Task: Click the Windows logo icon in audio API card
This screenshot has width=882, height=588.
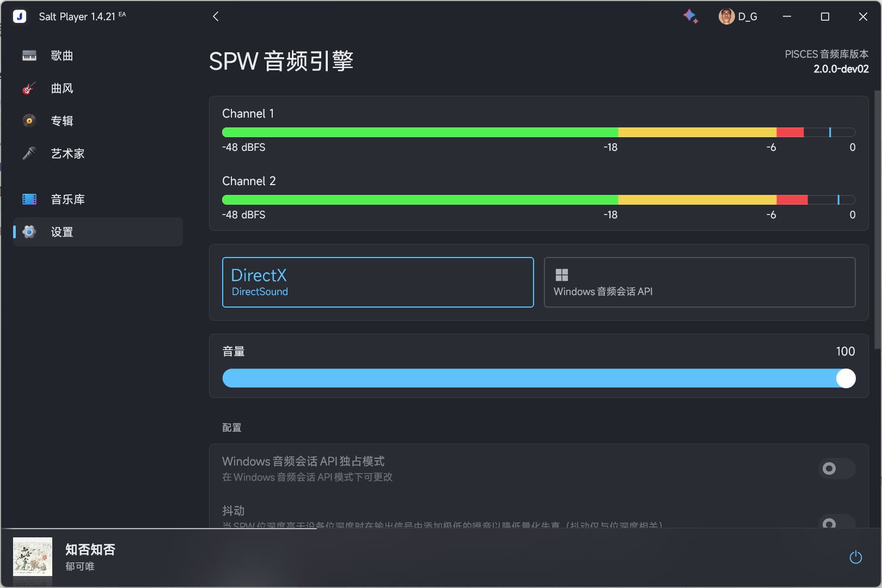Action: (x=561, y=275)
